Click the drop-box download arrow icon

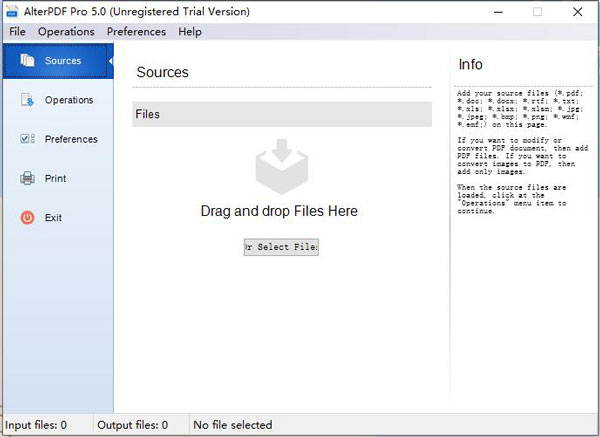(281, 166)
